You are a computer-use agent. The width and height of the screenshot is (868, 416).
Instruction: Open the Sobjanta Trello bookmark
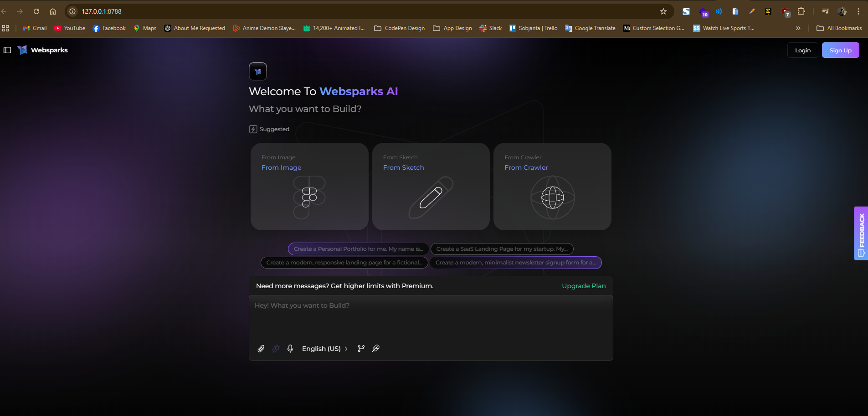[533, 28]
